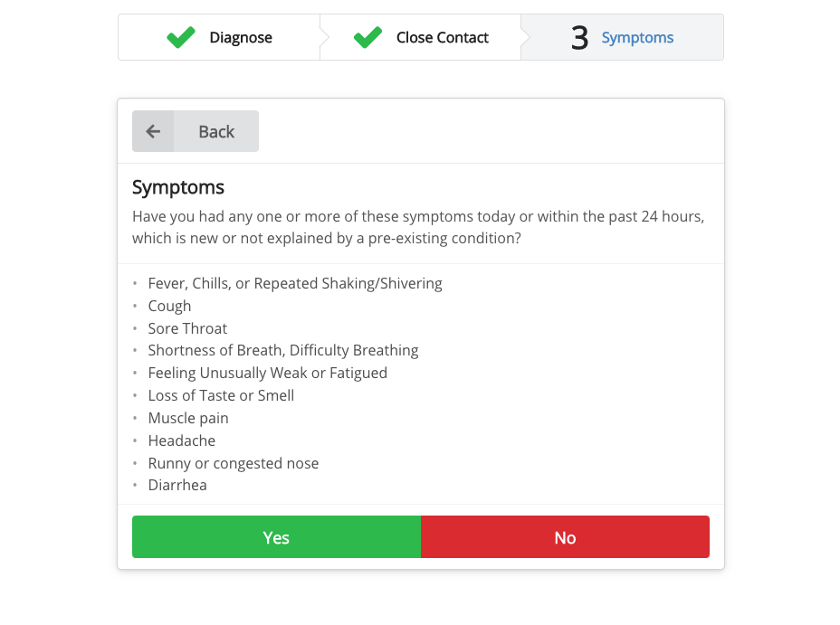Switch to the Diagnose step
840x625 pixels.
[240, 37]
